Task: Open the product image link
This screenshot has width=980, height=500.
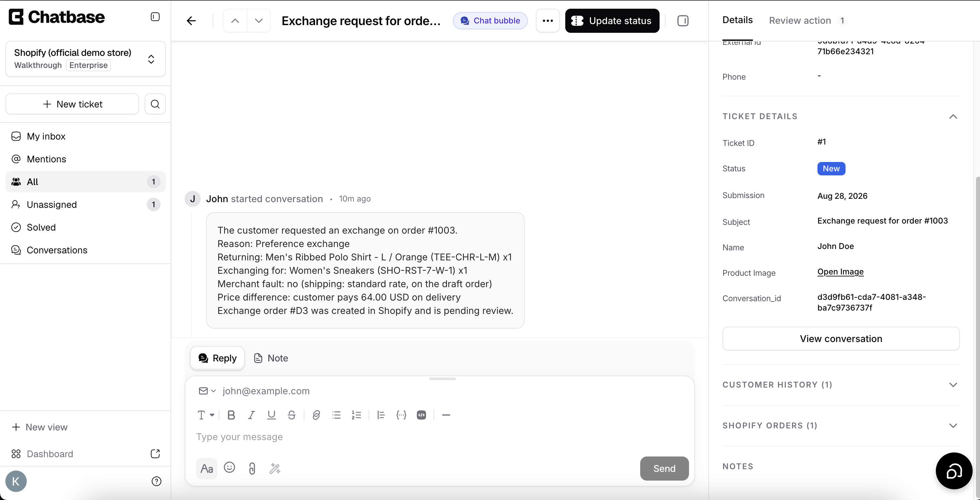Action: [x=841, y=272]
